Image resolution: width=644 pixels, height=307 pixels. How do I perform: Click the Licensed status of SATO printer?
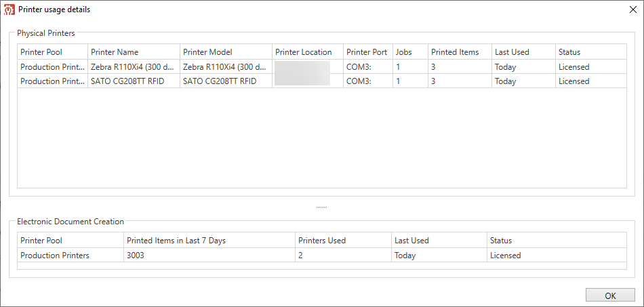pos(573,81)
